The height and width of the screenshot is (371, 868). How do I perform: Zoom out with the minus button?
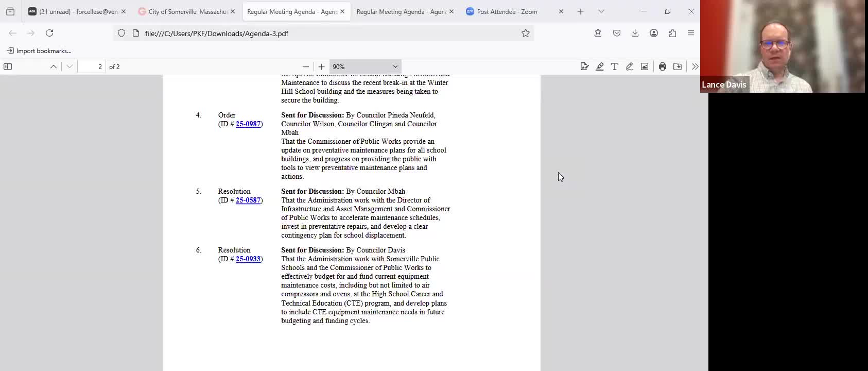(306, 66)
